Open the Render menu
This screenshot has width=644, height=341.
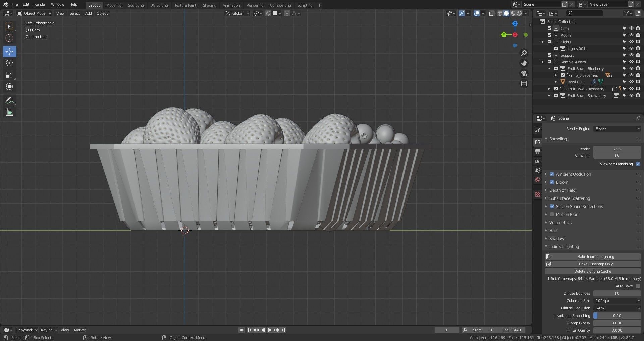pyautogui.click(x=40, y=4)
